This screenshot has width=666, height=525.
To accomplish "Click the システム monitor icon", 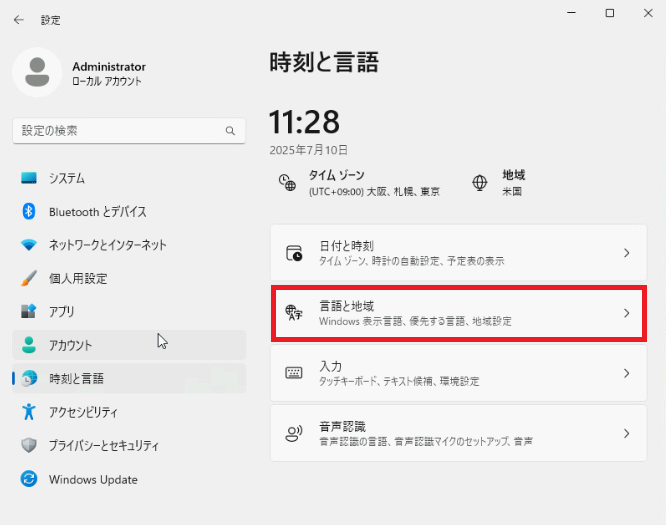I will point(29,178).
